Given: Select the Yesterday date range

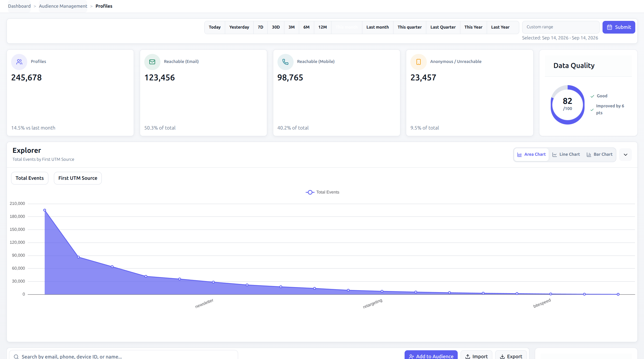Looking at the screenshot, I should pyautogui.click(x=239, y=27).
